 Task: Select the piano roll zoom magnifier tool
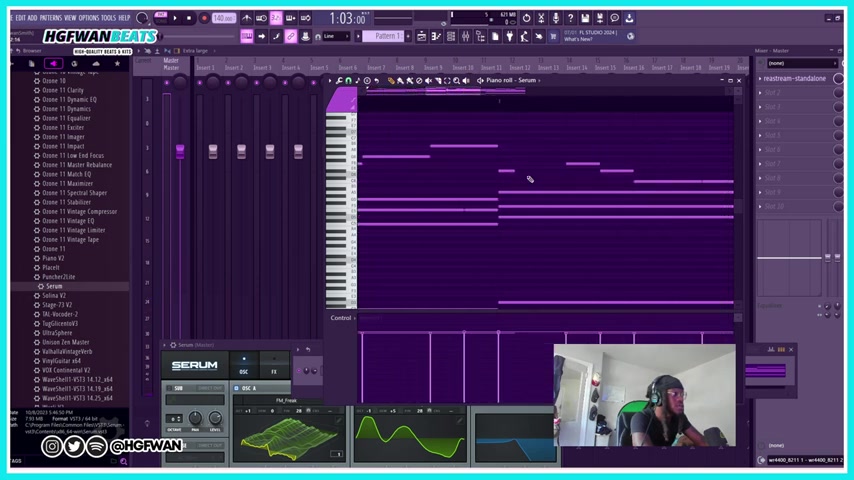[456, 80]
